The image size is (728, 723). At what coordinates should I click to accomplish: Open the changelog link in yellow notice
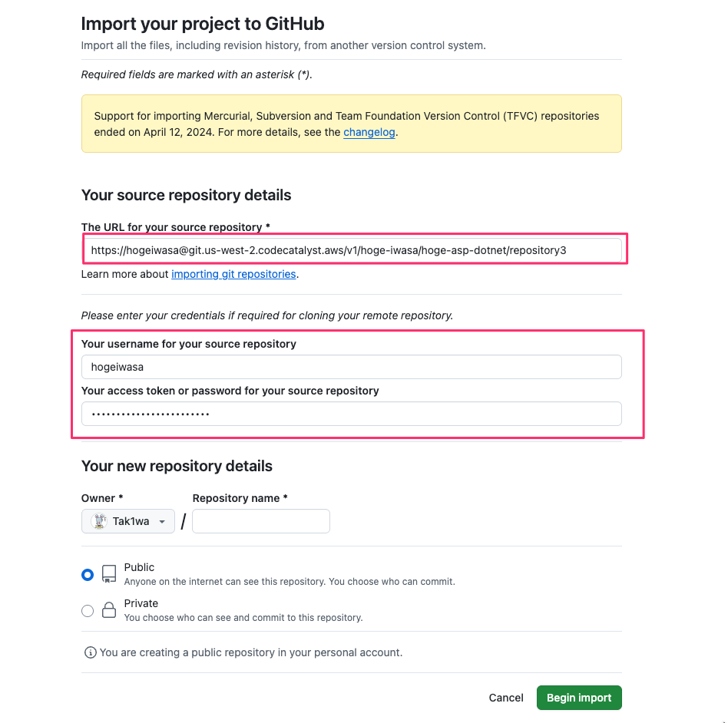coord(369,132)
